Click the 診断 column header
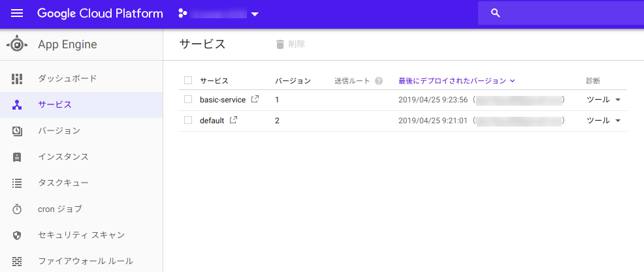Image resolution: width=644 pixels, height=272 pixels. tap(593, 81)
